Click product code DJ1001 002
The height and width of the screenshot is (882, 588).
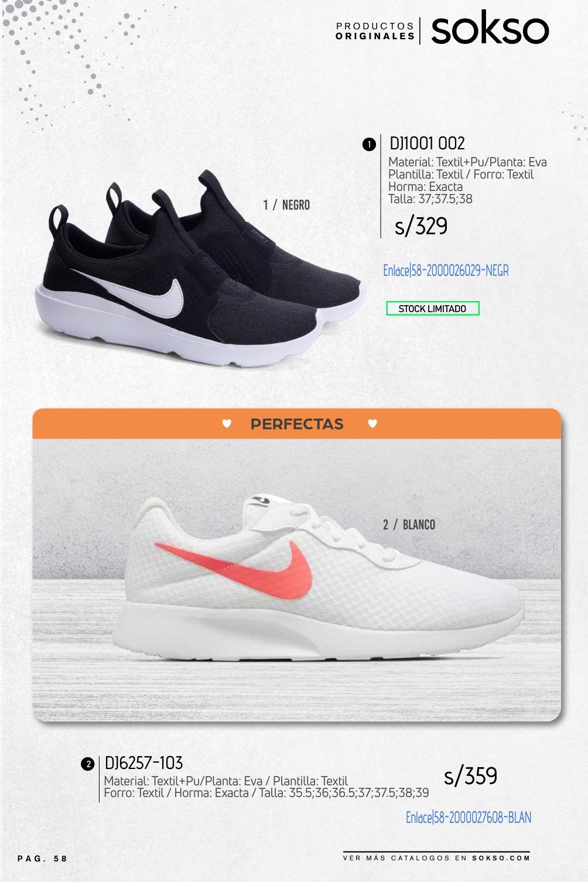427,143
